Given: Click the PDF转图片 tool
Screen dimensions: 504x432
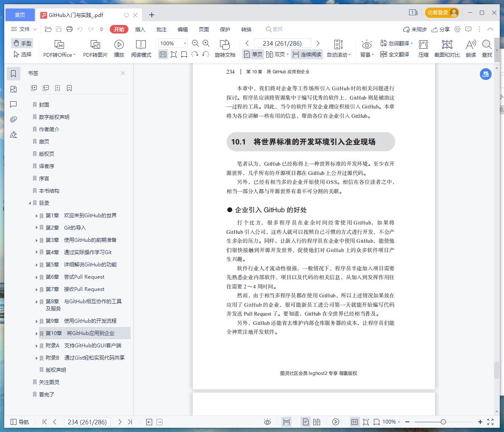Looking at the screenshot, I should 95,49.
